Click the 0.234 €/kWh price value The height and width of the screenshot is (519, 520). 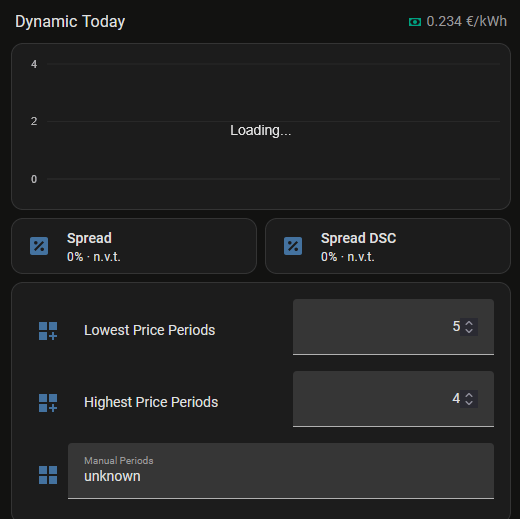467,22
